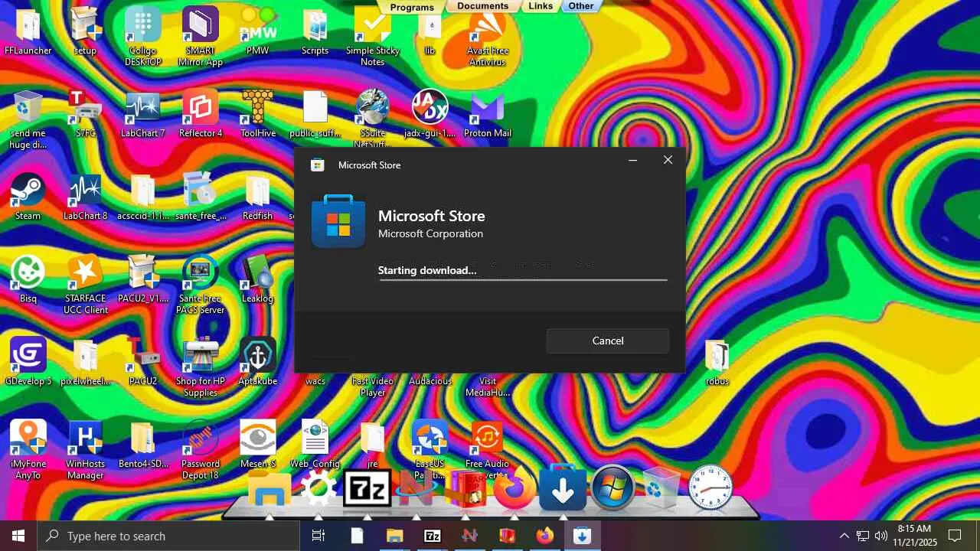Click the Bisq desktop shortcut

pyautogui.click(x=28, y=280)
